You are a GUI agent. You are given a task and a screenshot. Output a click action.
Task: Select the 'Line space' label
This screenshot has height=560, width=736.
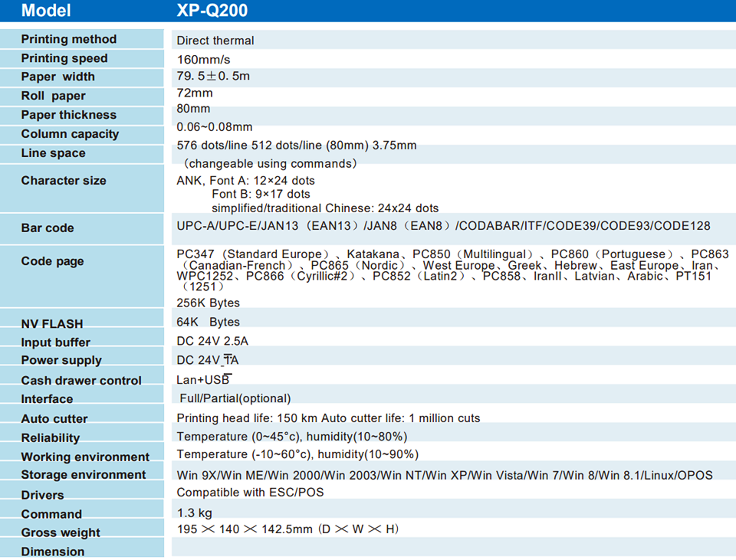[53, 153]
